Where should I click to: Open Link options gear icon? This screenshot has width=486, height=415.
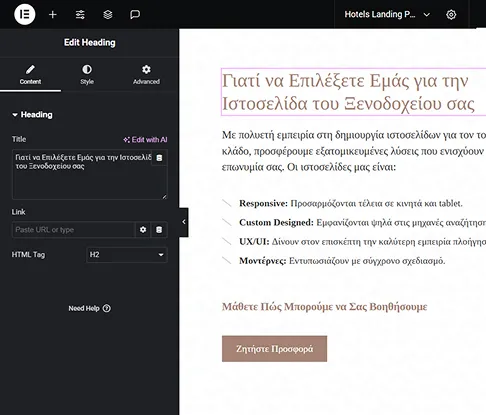[x=143, y=230]
